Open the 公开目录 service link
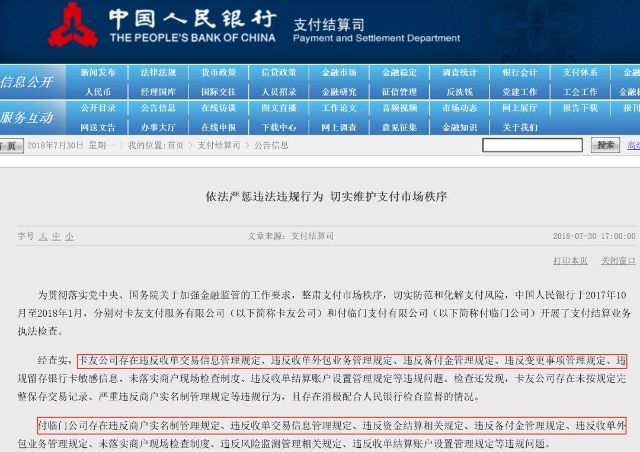The width and height of the screenshot is (640, 452). pyautogui.click(x=98, y=108)
